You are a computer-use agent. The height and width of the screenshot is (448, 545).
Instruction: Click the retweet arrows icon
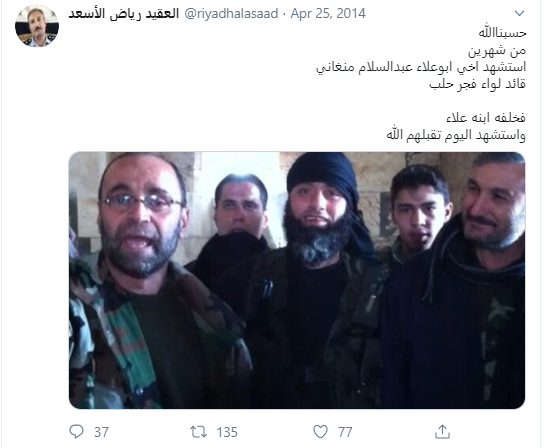[x=198, y=432]
